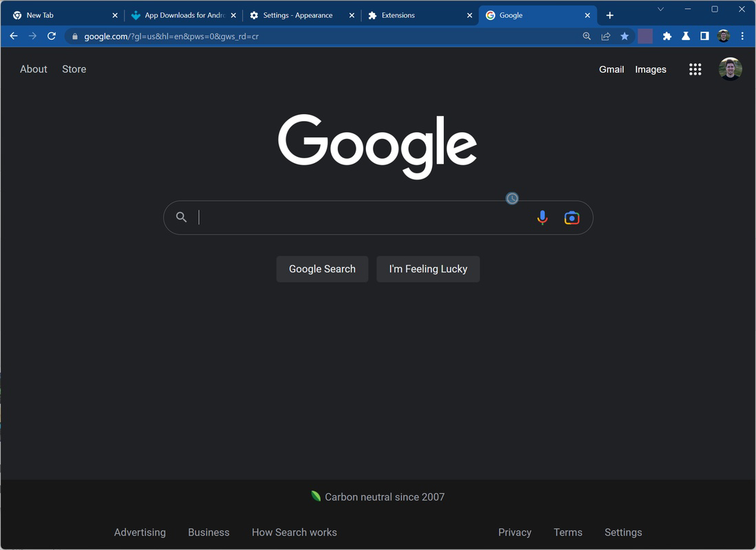Viewport: 756px width, 550px height.
Task: Open Chrome's side panel icon
Action: tap(704, 36)
